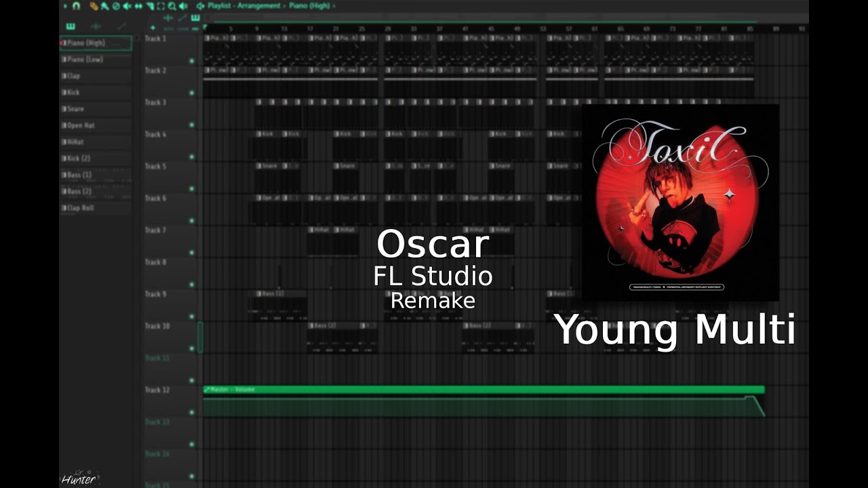Select the Playback speaker tool
Viewport: 868px width, 488px height.
(x=183, y=6)
